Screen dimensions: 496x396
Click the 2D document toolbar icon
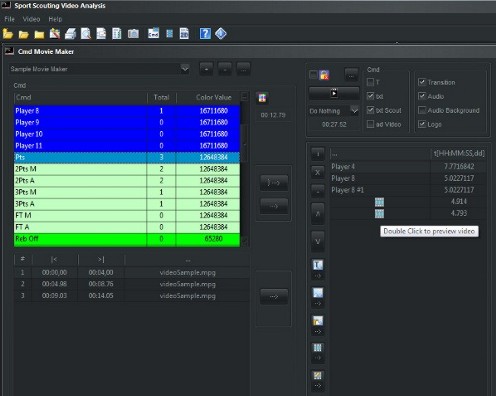pyautogui.click(x=184, y=34)
